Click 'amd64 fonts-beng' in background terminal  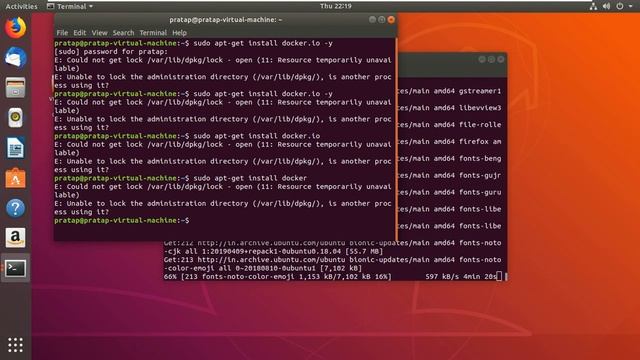467,158
